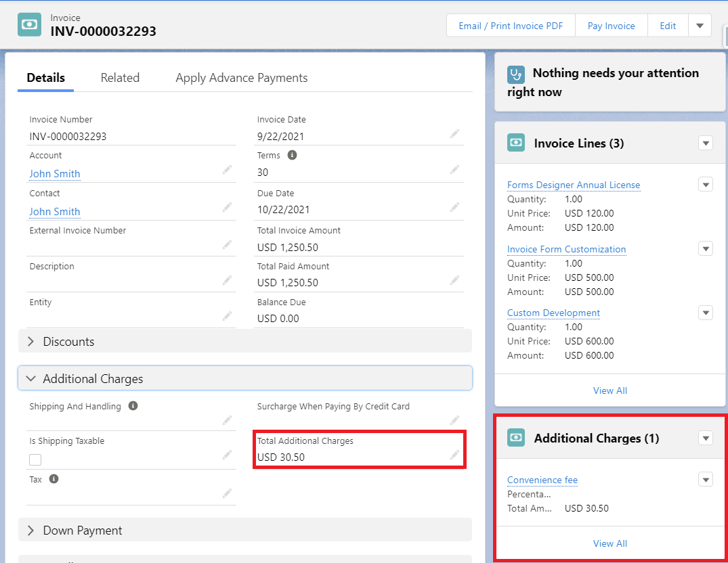Image resolution: width=728 pixels, height=563 pixels.
Task: Click the pencil icon for Description field
Action: pos(227,280)
